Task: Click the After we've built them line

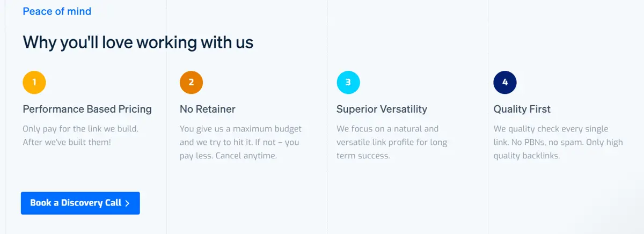Action: point(67,142)
